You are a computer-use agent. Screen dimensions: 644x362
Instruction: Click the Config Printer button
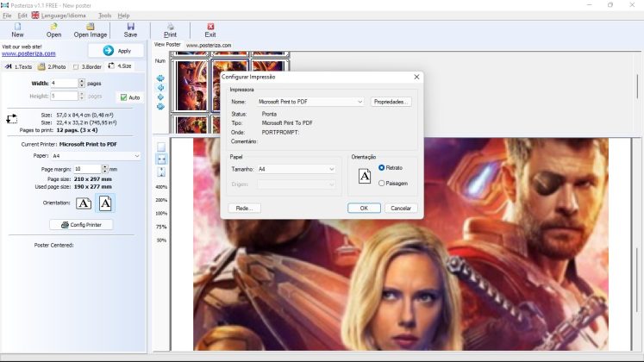(81, 225)
